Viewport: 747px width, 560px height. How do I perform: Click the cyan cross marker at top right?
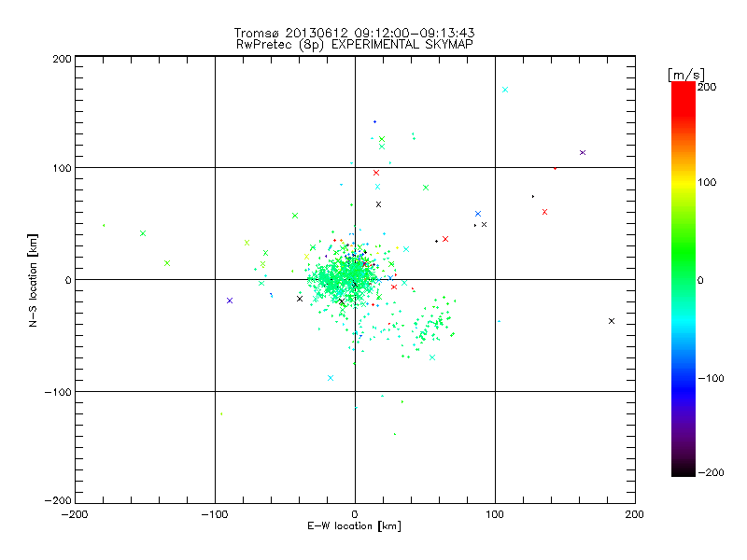click(x=505, y=90)
